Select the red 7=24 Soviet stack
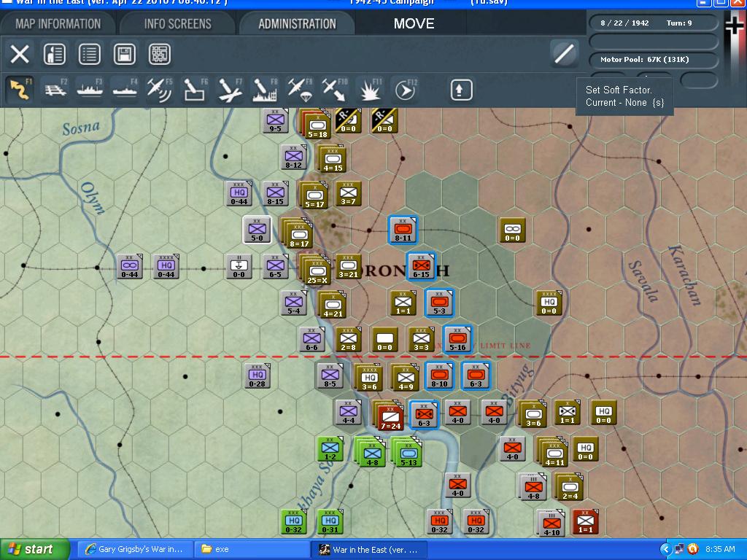The width and height of the screenshot is (747, 560). pos(390,418)
